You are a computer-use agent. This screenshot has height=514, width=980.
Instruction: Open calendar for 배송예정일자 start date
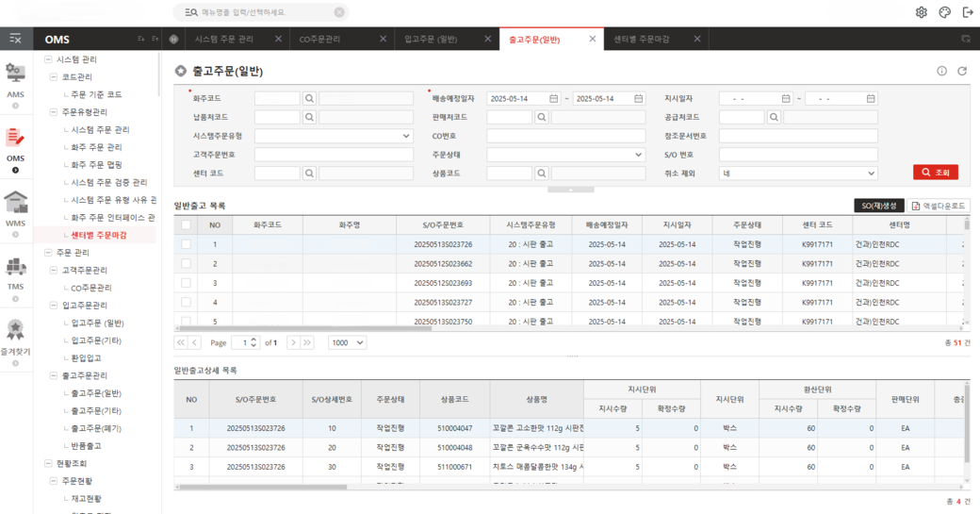click(554, 98)
